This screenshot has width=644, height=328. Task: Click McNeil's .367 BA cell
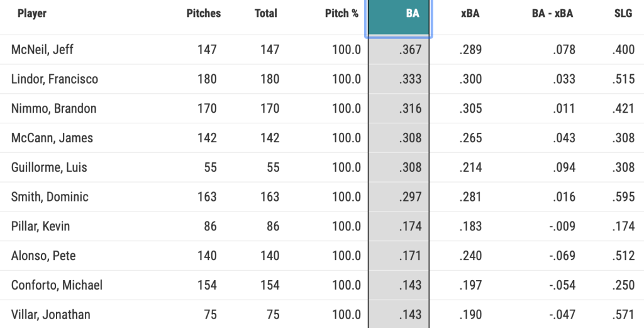click(x=410, y=49)
